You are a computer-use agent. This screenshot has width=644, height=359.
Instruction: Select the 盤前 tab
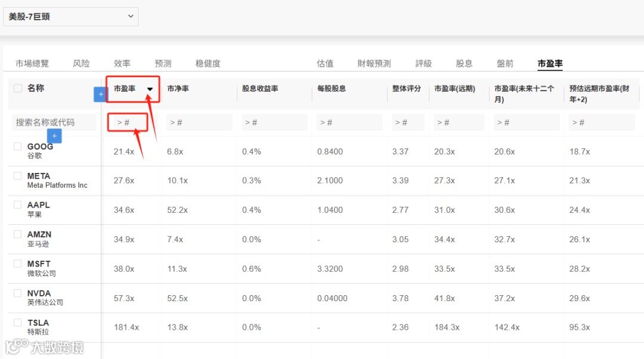505,63
